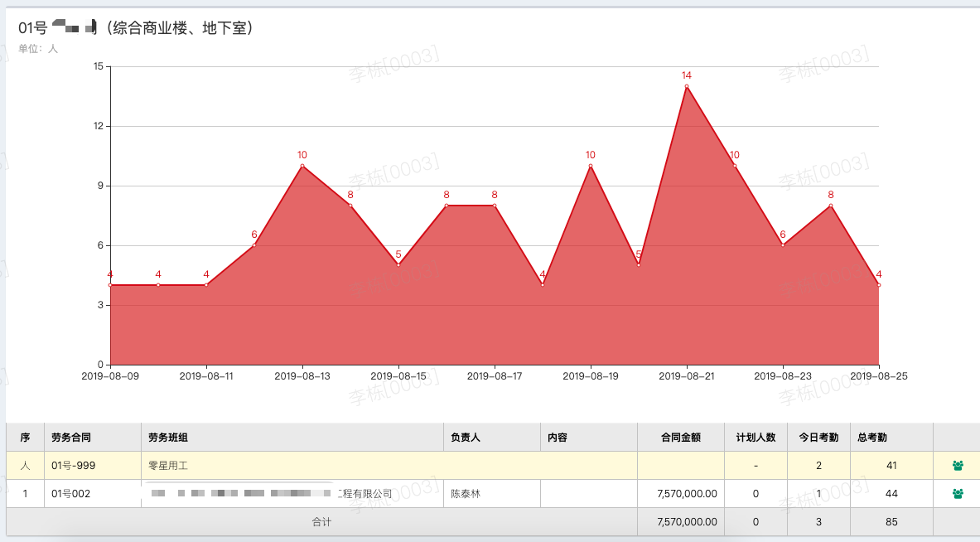The width and height of the screenshot is (980, 542).
Task: Click the 单位：人 unit label
Action: point(38,49)
